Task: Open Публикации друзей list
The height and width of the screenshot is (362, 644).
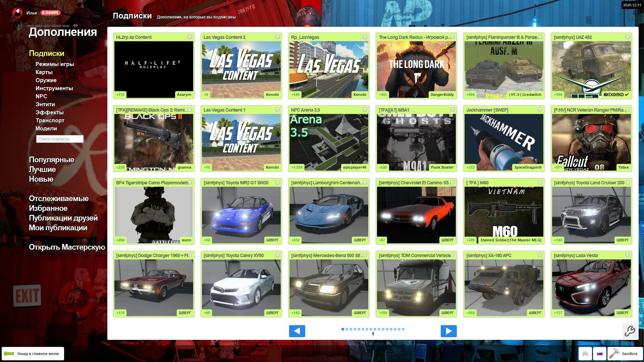Action: click(63, 218)
